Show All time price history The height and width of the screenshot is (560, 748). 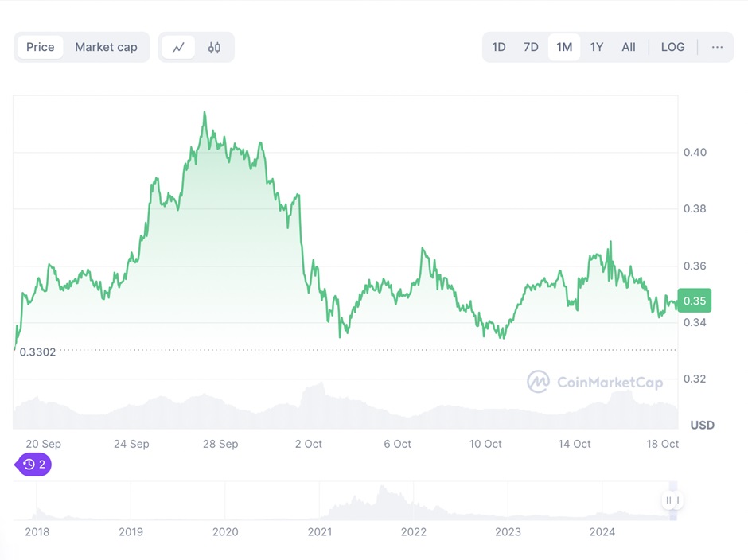pyautogui.click(x=629, y=47)
